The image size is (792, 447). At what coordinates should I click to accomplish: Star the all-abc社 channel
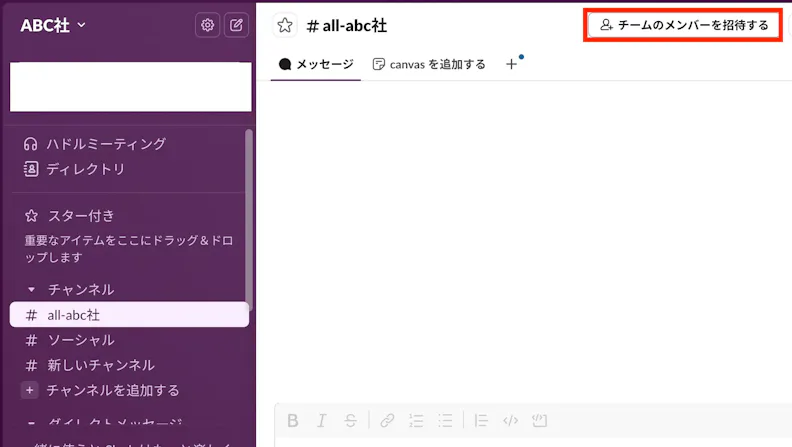285,25
